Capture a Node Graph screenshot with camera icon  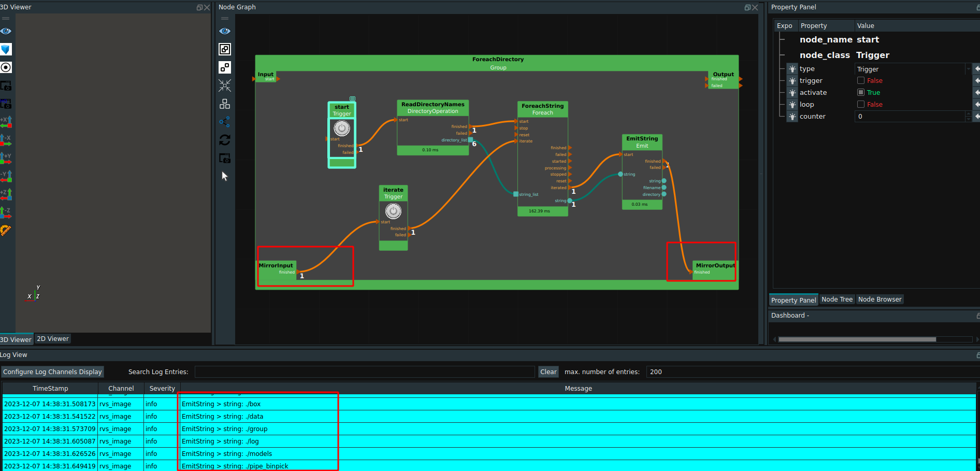coord(225,158)
